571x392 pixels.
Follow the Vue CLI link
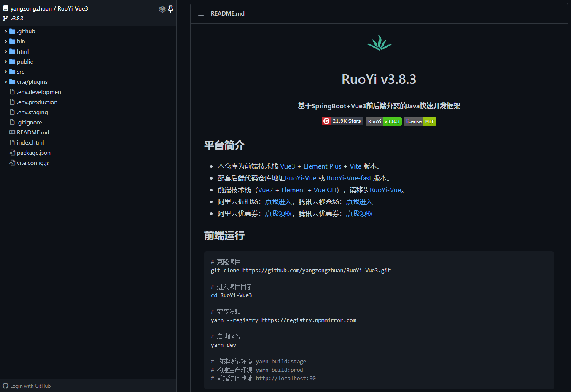click(x=325, y=190)
